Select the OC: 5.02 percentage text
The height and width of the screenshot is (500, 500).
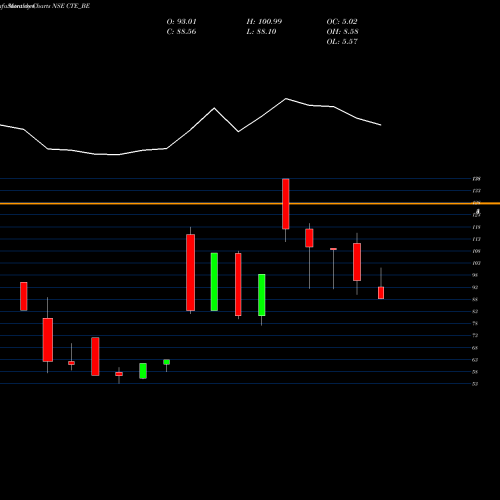pos(342,22)
